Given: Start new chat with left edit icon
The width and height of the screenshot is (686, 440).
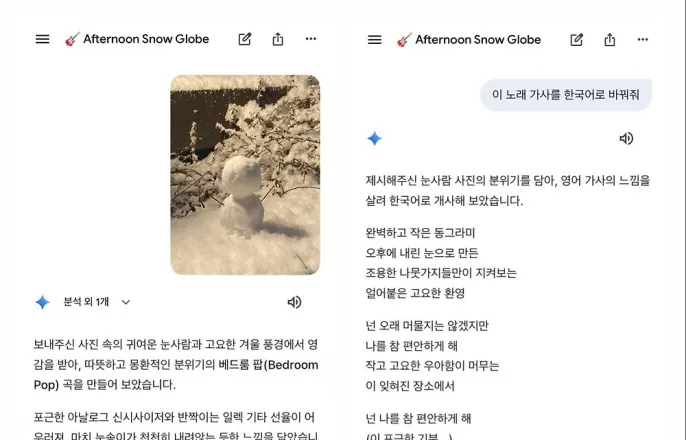Looking at the screenshot, I should point(245,39).
